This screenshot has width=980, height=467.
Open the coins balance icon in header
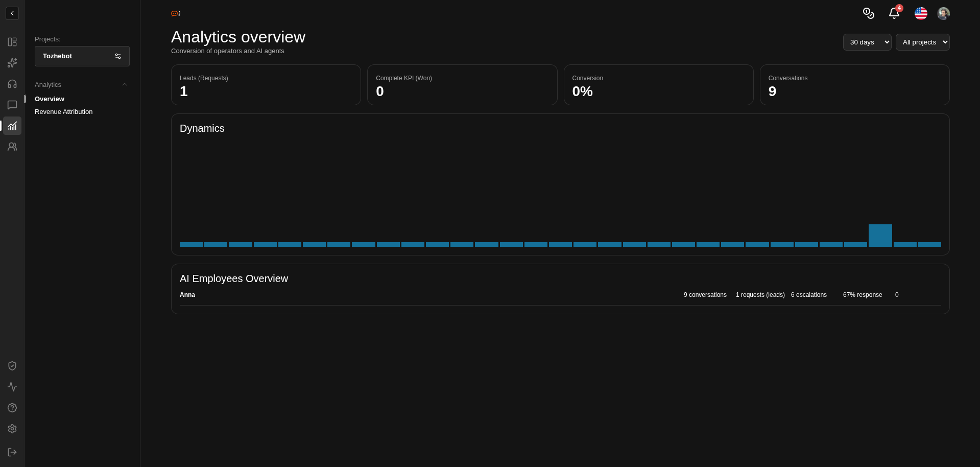(868, 13)
